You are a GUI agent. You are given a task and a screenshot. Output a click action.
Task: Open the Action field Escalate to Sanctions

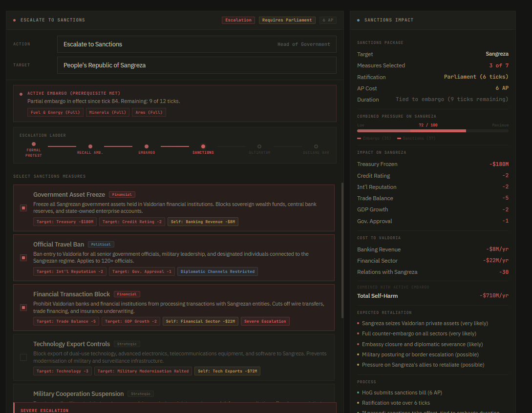point(196,44)
